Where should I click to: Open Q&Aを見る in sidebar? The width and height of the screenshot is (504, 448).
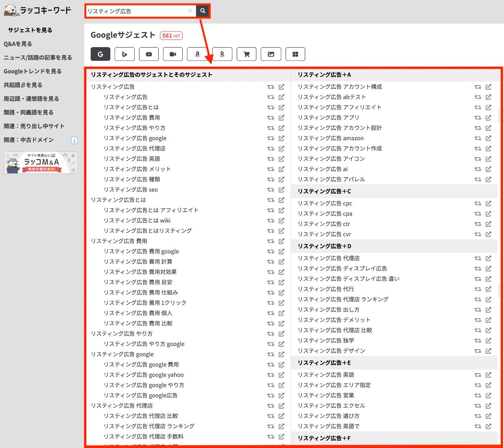click(x=18, y=44)
